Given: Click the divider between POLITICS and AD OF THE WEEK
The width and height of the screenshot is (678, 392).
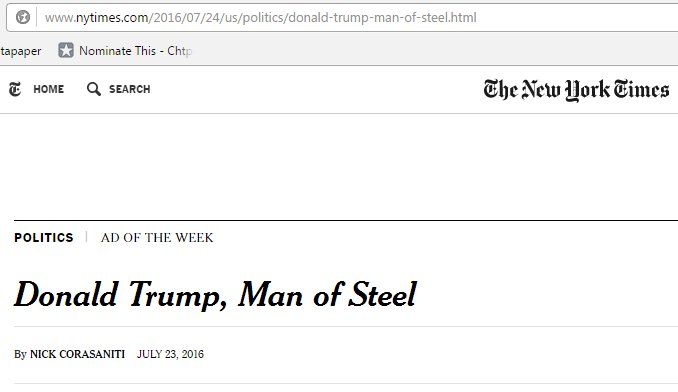Looking at the screenshot, I should coord(86,237).
